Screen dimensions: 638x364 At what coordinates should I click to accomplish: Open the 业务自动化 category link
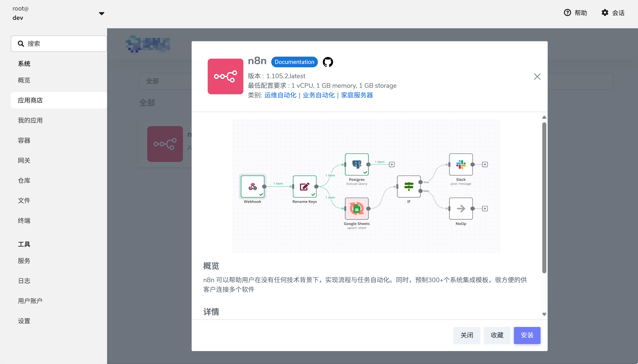318,95
